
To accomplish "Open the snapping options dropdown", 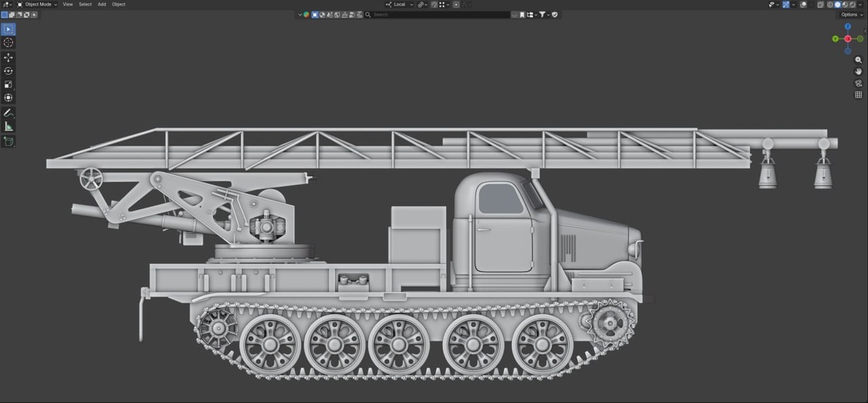I will [x=444, y=4].
